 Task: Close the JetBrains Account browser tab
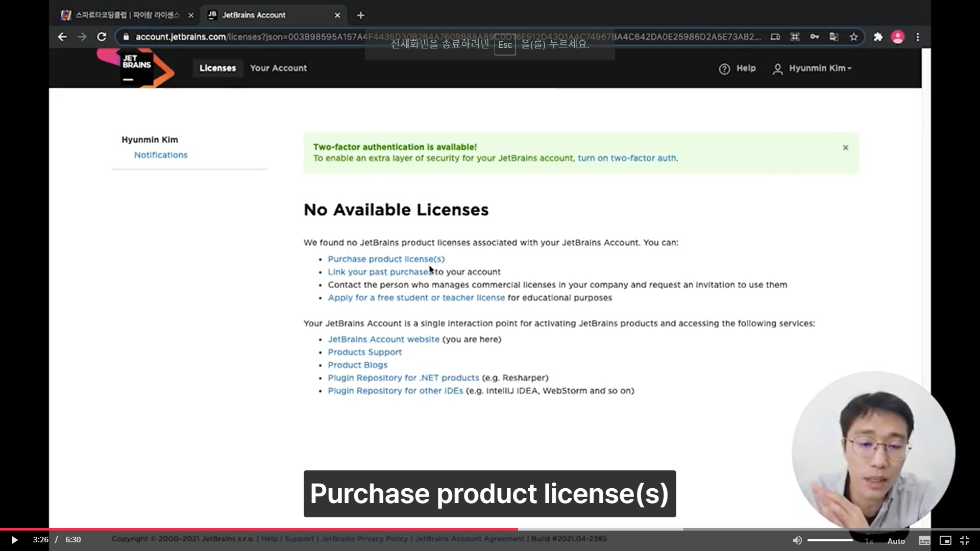tap(337, 15)
